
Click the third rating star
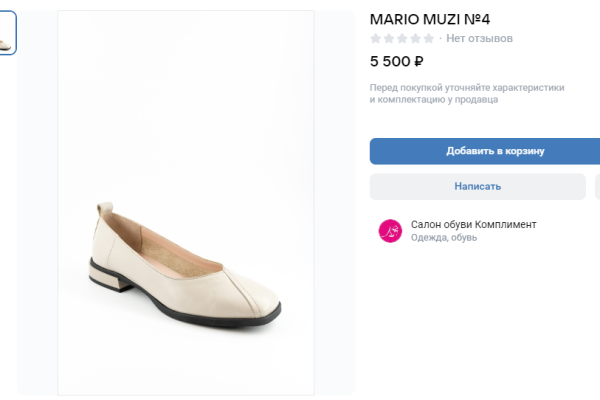click(x=402, y=39)
